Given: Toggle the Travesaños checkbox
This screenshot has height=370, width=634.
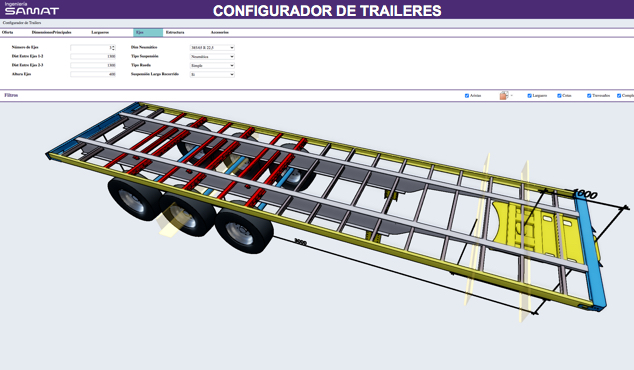Looking at the screenshot, I should (x=589, y=96).
